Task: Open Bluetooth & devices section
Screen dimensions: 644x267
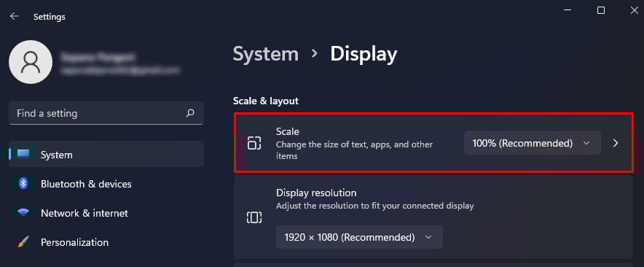Action: pos(106,184)
